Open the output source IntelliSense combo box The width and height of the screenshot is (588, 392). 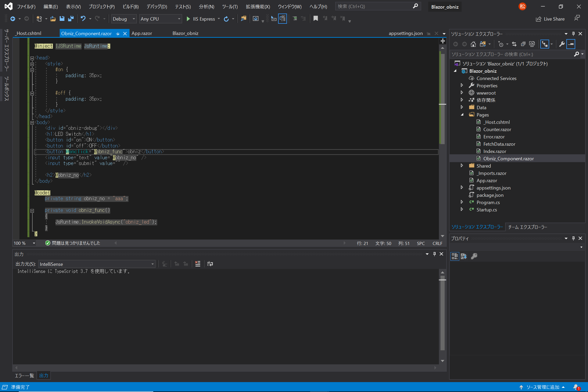97,264
